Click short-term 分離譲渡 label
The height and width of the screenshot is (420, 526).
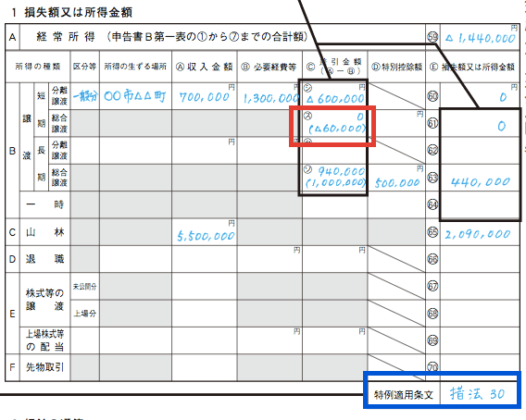(x=59, y=96)
